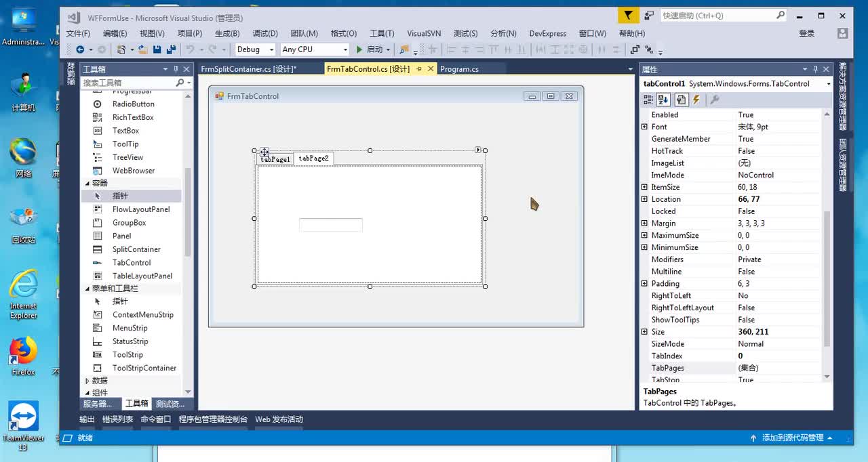Image resolution: width=868 pixels, height=462 pixels.
Task: Expand the ItemSize property
Action: point(644,187)
